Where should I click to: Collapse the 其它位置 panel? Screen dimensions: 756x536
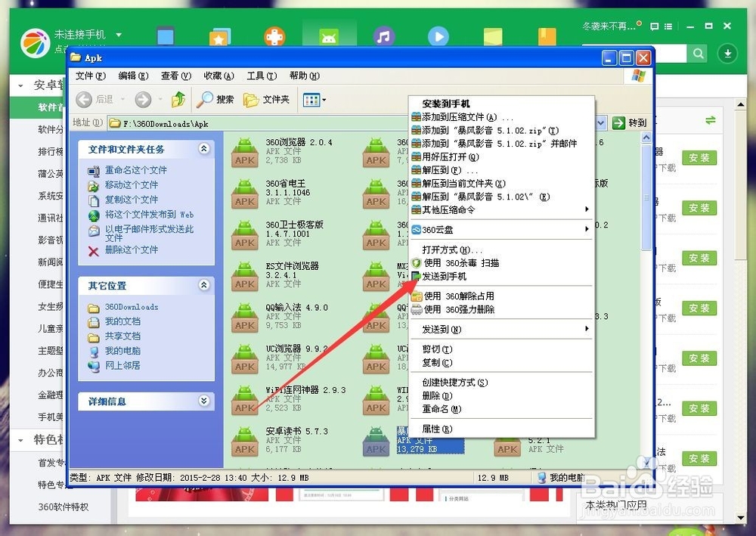tap(204, 285)
